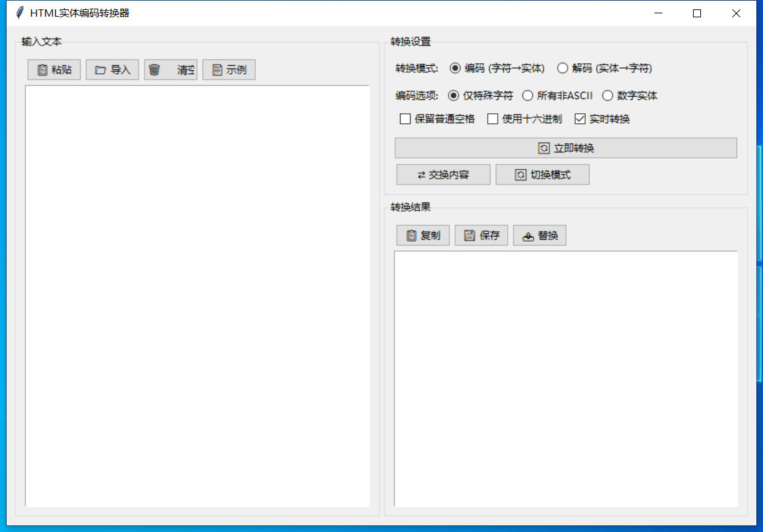This screenshot has height=532, width=763.
Task: Save result with 保存 button
Action: coord(481,235)
